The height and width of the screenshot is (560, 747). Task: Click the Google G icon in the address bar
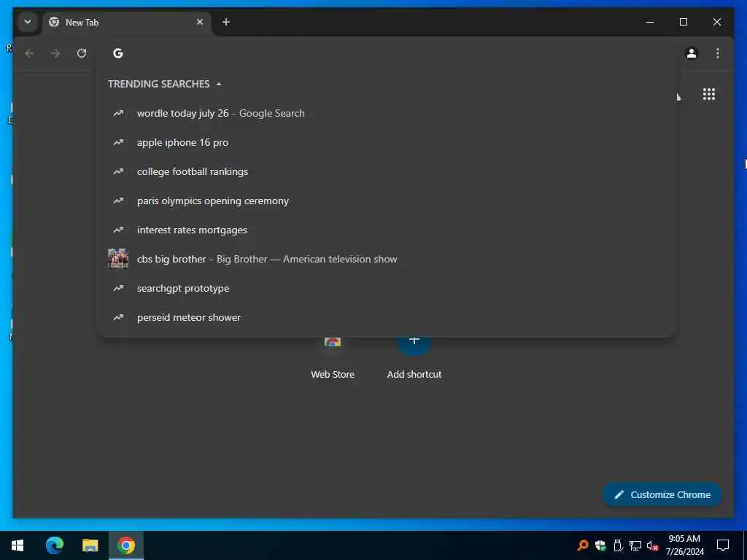(118, 53)
